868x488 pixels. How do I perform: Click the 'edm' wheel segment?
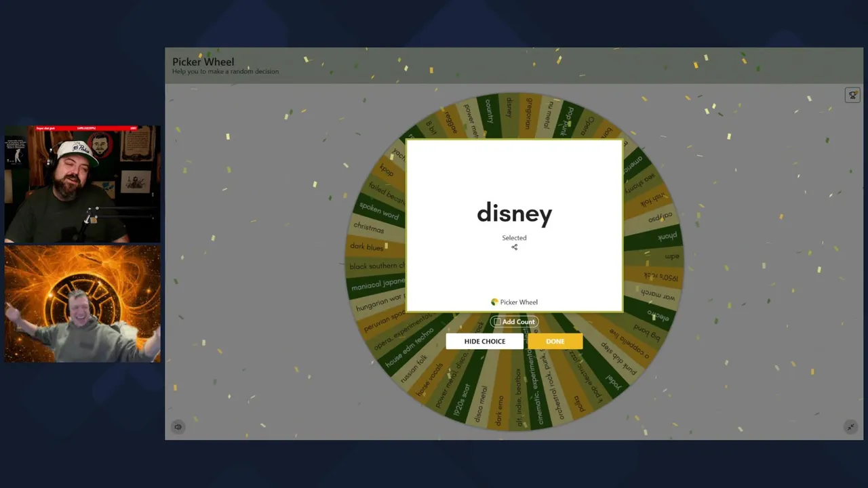(x=671, y=257)
